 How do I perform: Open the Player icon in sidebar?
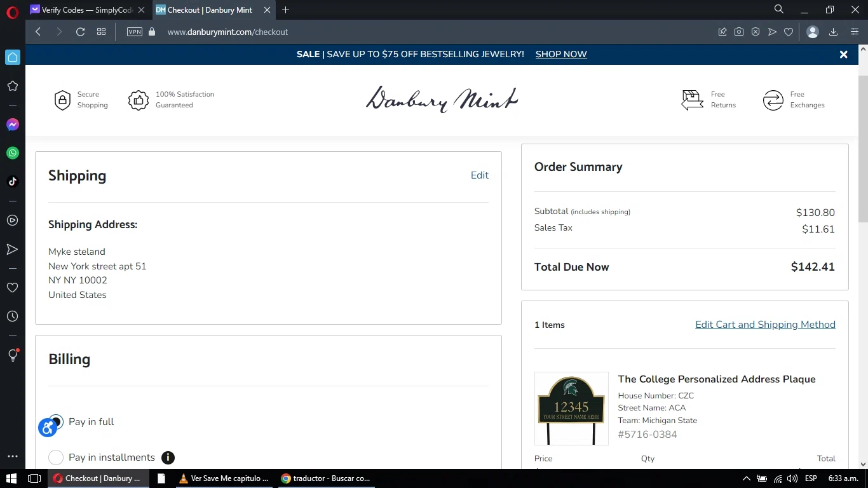click(x=12, y=220)
